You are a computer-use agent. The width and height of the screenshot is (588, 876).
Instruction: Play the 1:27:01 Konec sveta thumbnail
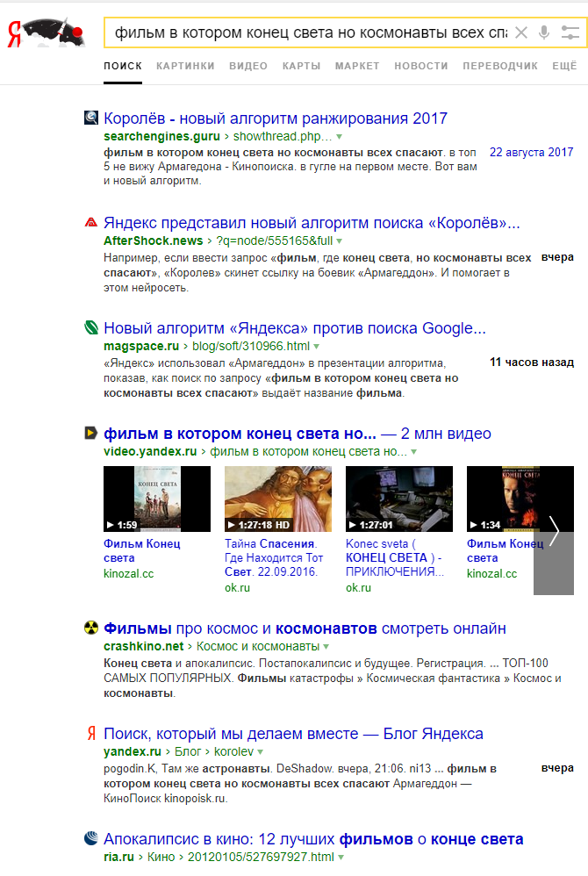(399, 499)
